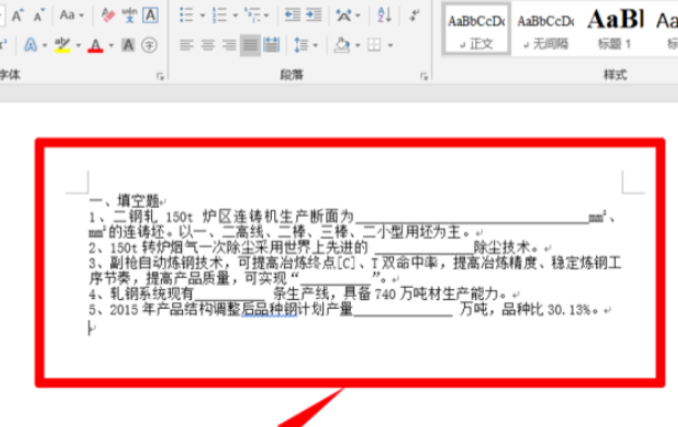
Task: Expand the Text Effects dropdown arrow
Action: (45, 45)
